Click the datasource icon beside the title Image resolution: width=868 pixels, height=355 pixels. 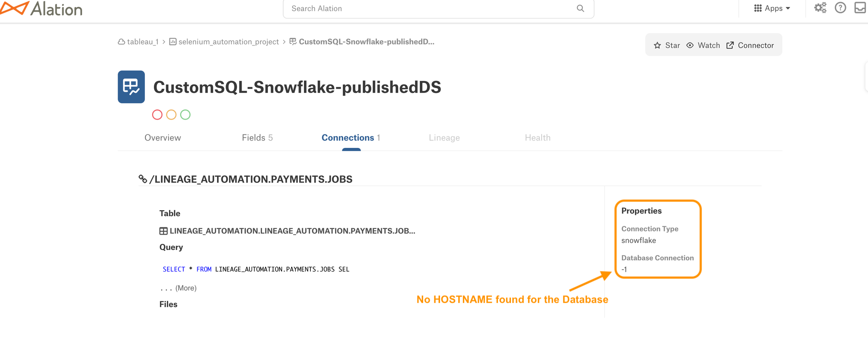(131, 87)
